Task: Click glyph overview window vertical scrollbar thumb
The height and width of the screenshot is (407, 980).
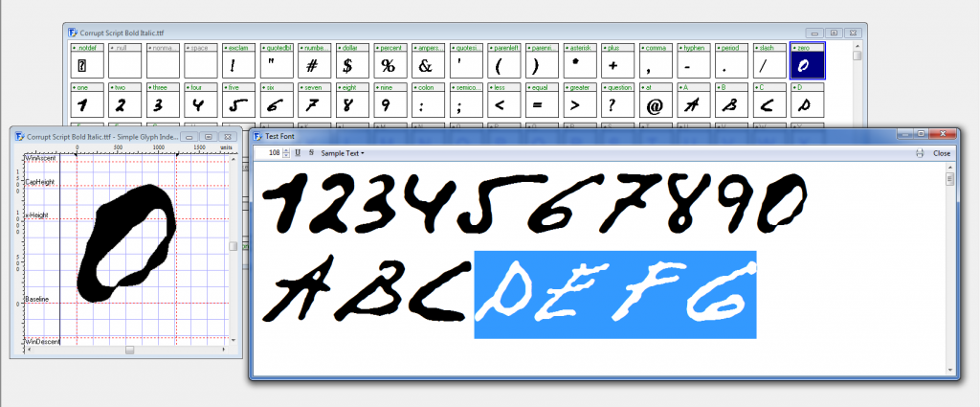Action: pos(857,56)
